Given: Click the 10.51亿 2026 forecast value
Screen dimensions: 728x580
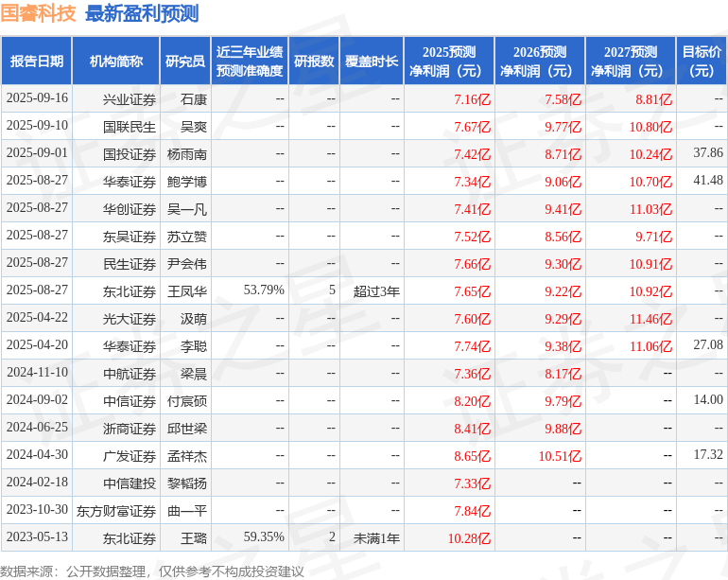Looking at the screenshot, I should tap(560, 456).
